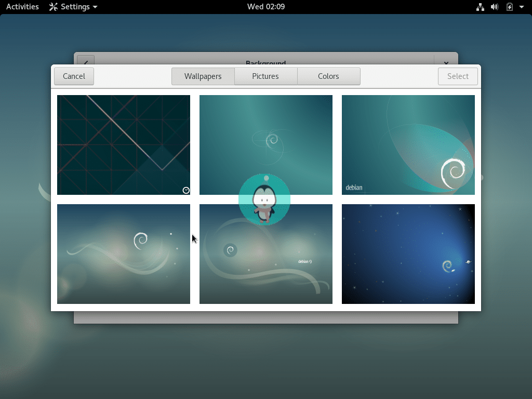Click the network icon in the top bar

tap(480, 7)
